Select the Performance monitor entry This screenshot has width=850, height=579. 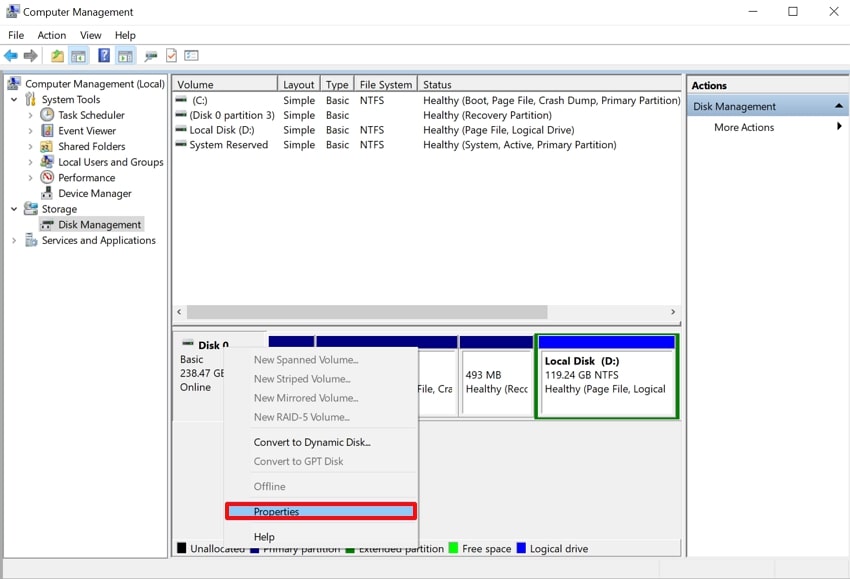47,177
